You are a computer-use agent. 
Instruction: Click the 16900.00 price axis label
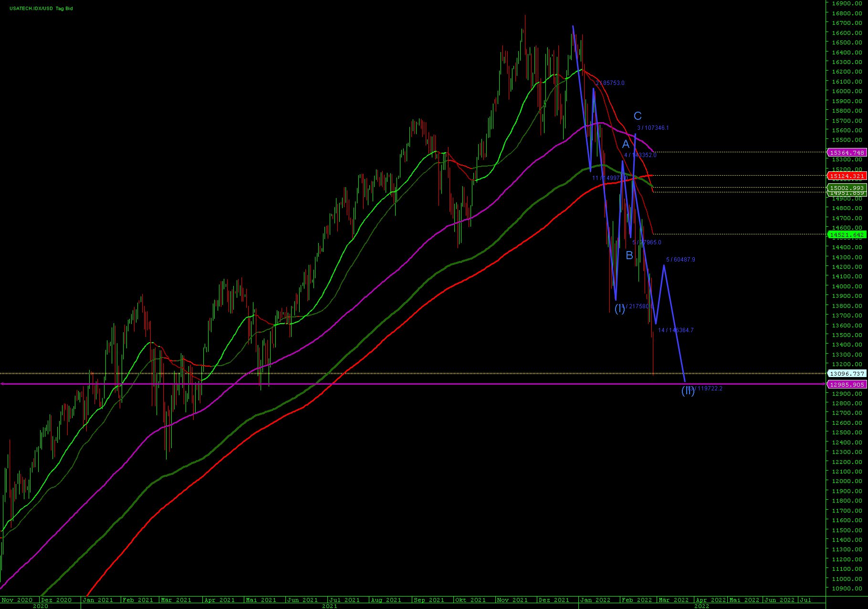click(x=847, y=3)
